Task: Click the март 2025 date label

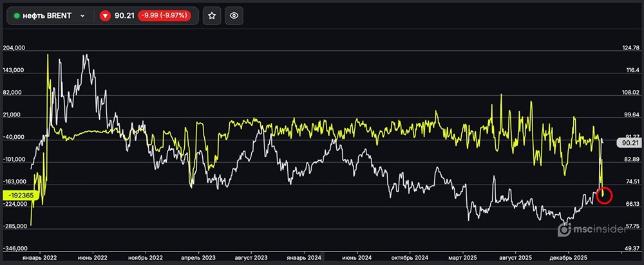Action: [x=462, y=258]
